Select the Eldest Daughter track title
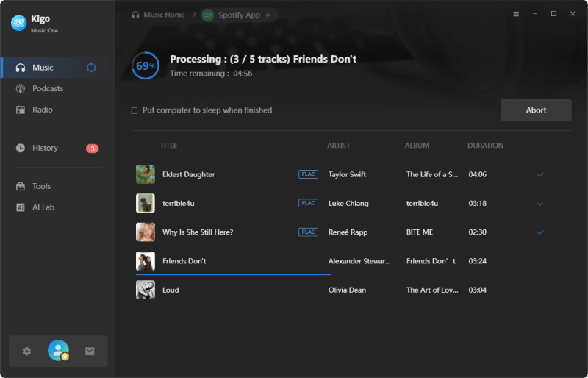Viewport: 588px width, 378px height. (189, 174)
